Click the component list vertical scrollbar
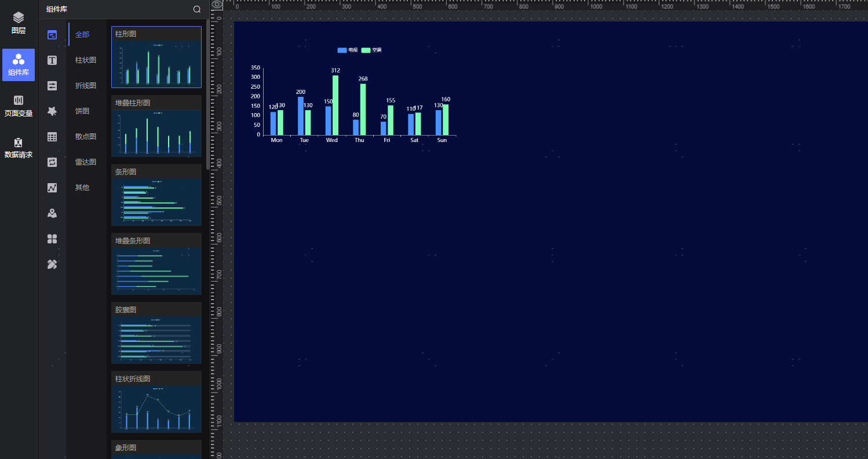The height and width of the screenshot is (459, 868). click(208, 93)
